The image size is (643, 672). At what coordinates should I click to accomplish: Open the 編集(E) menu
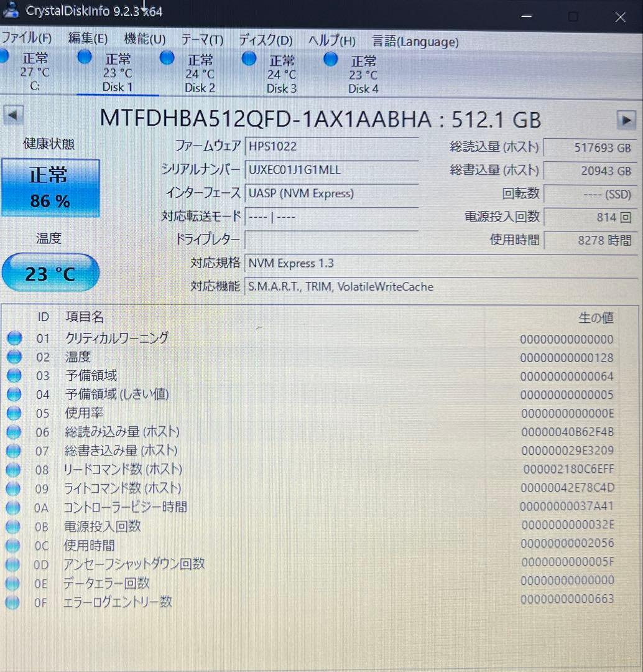pyautogui.click(x=88, y=39)
